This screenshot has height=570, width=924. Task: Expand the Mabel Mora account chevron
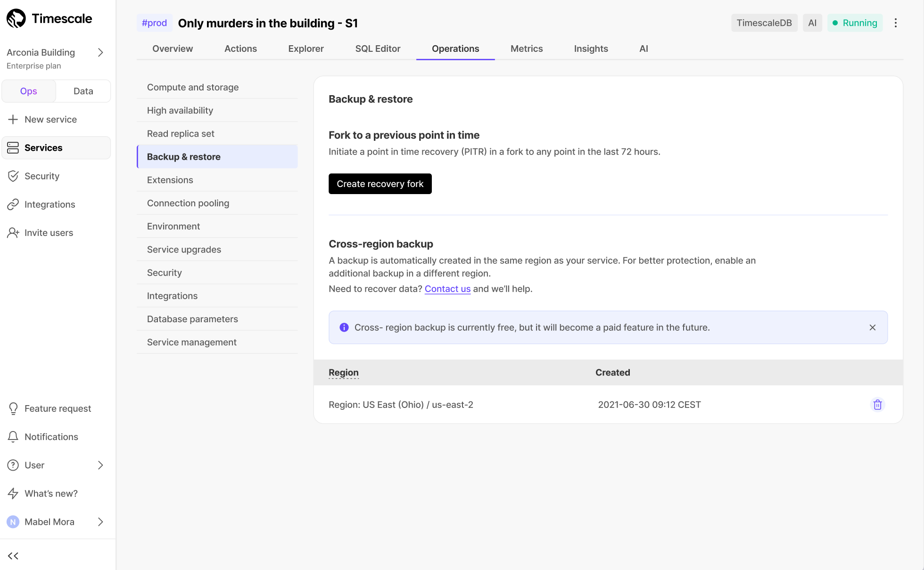tap(100, 522)
